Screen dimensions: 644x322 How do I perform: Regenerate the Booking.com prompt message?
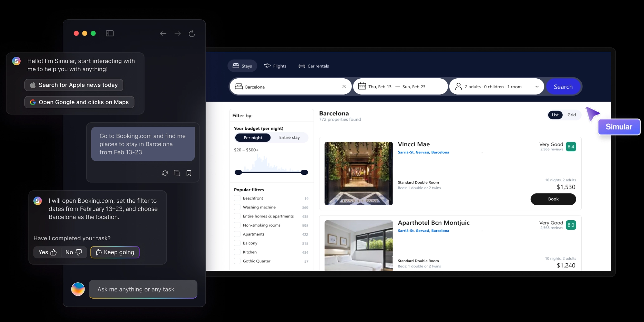coord(165,173)
